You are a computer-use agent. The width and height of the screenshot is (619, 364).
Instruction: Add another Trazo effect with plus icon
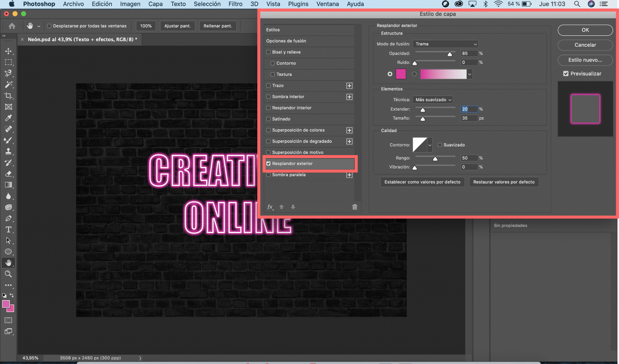coord(349,86)
